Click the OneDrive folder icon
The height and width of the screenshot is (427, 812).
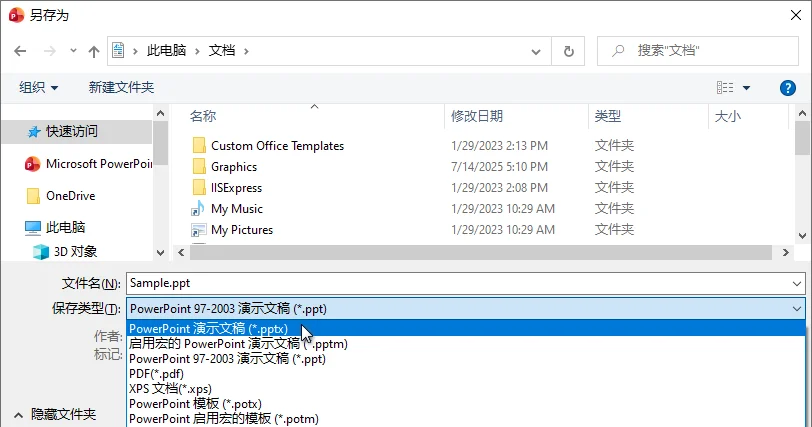(x=33, y=196)
